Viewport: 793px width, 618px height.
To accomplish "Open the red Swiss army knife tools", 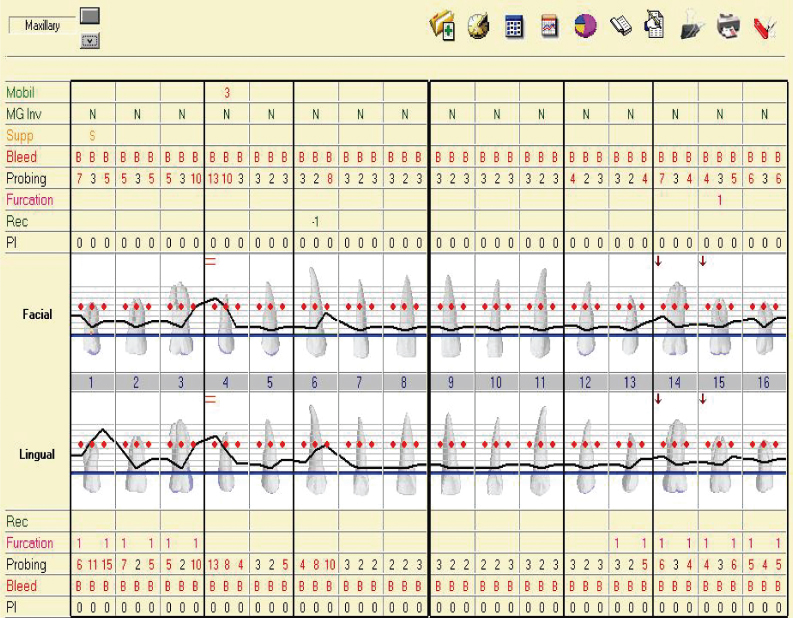I will (x=764, y=27).
